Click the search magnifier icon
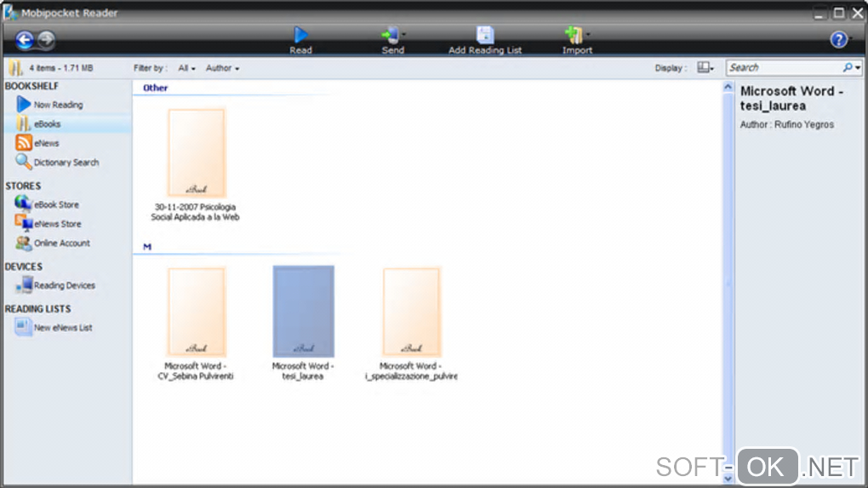 click(x=848, y=67)
